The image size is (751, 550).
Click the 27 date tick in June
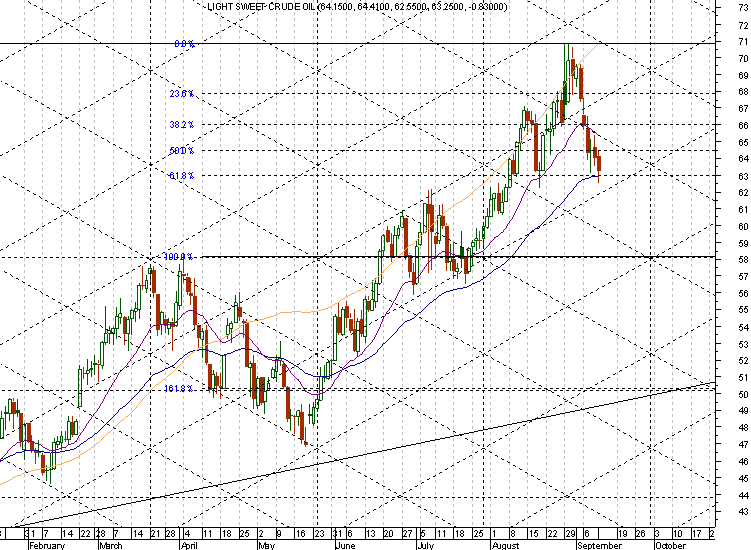(x=408, y=534)
